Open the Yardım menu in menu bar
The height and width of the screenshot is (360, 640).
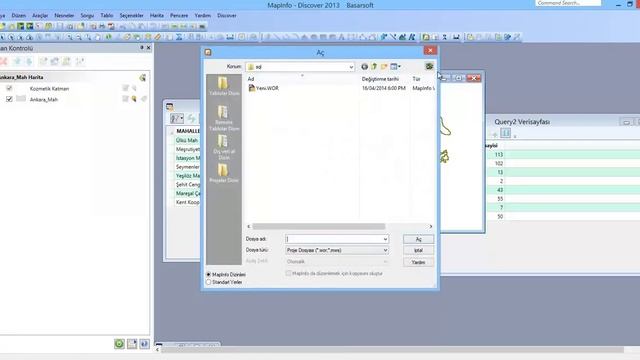pyautogui.click(x=202, y=16)
